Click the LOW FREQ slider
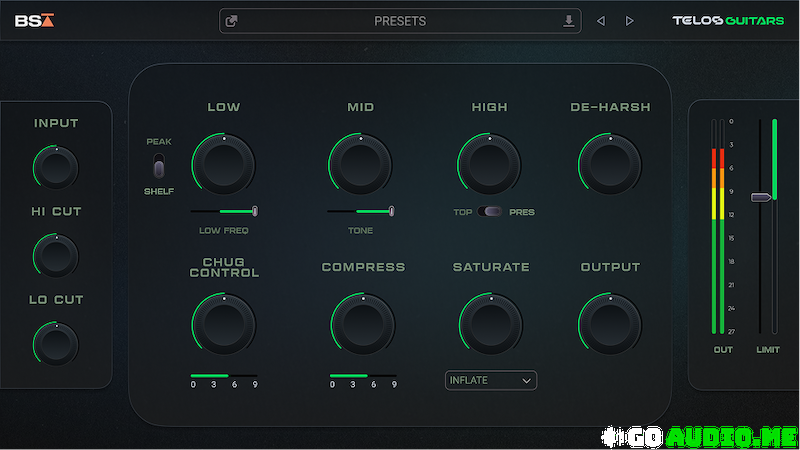 click(x=224, y=211)
